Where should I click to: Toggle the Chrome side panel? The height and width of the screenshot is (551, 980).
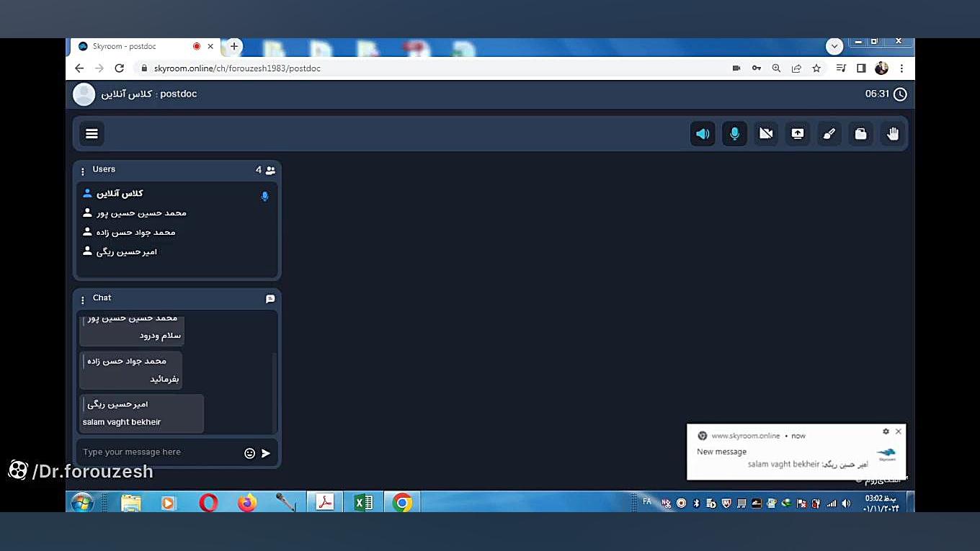tap(861, 68)
